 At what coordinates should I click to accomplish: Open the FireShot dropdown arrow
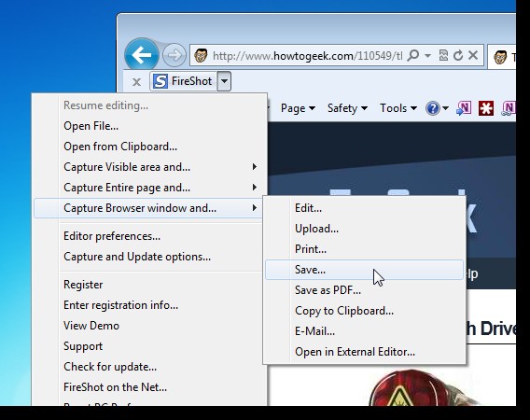224,81
